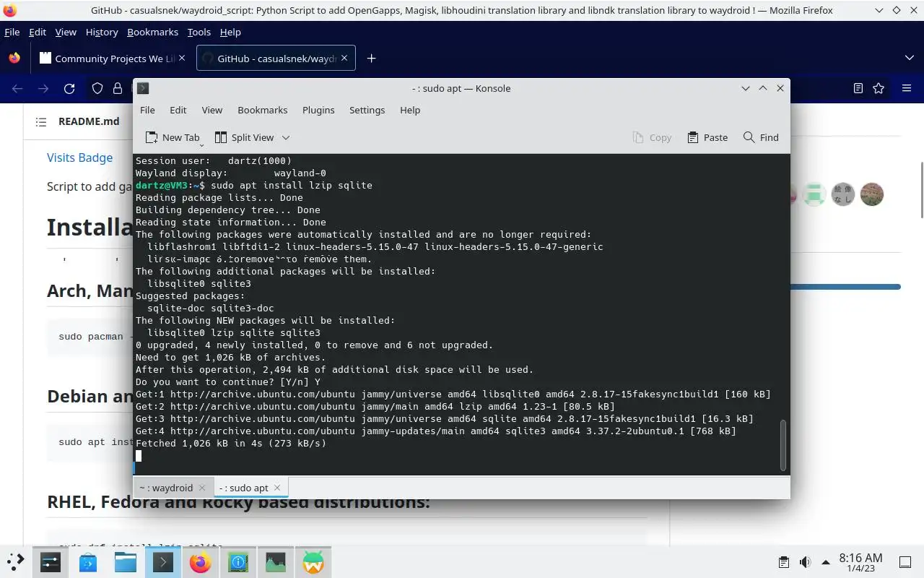Open the Info Center taskbar icon
The width and height of the screenshot is (924, 578).
coord(238,562)
